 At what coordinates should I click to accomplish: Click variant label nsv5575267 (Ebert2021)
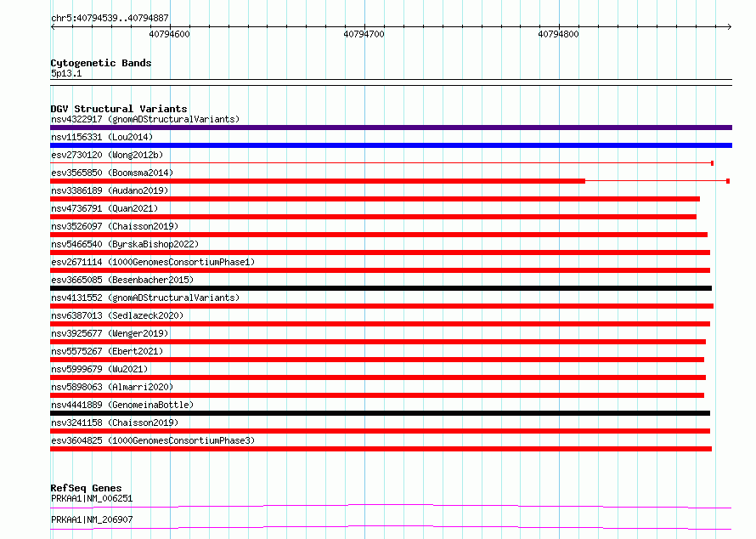click(x=107, y=351)
